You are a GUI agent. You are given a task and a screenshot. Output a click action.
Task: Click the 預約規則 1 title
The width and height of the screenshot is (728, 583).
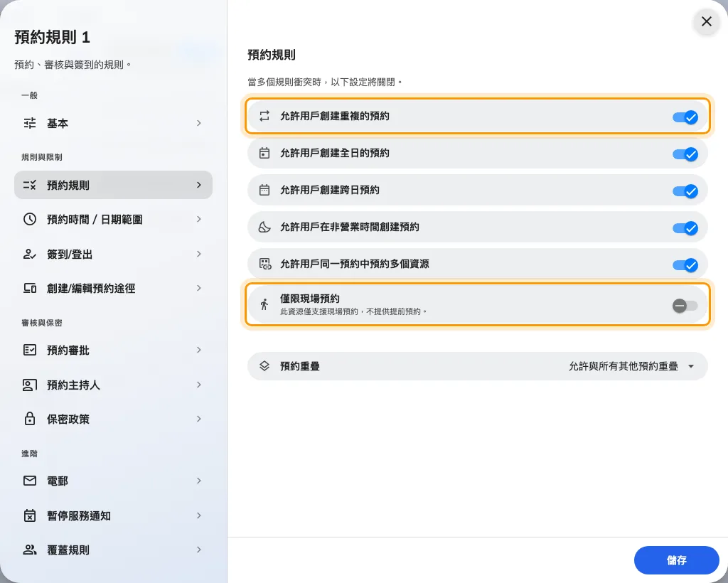(x=52, y=37)
